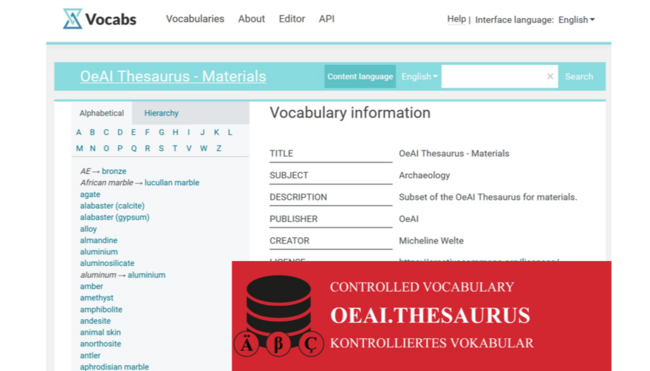
Task: Open the Editor page from navigation
Action: pyautogui.click(x=292, y=19)
